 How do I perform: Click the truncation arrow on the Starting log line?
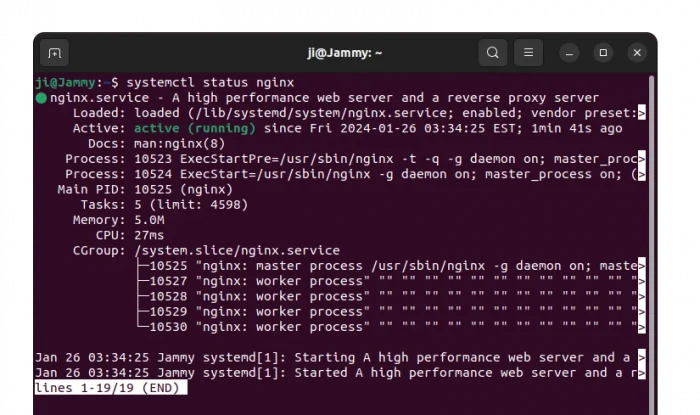pos(641,357)
